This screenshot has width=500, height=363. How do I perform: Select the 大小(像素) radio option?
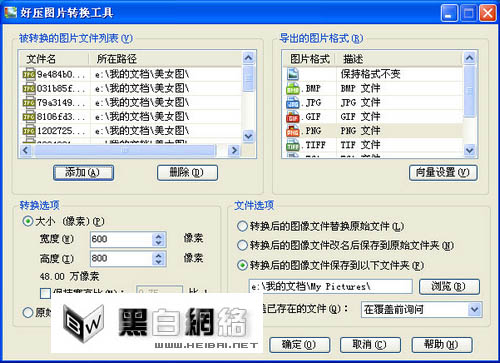tap(28, 221)
